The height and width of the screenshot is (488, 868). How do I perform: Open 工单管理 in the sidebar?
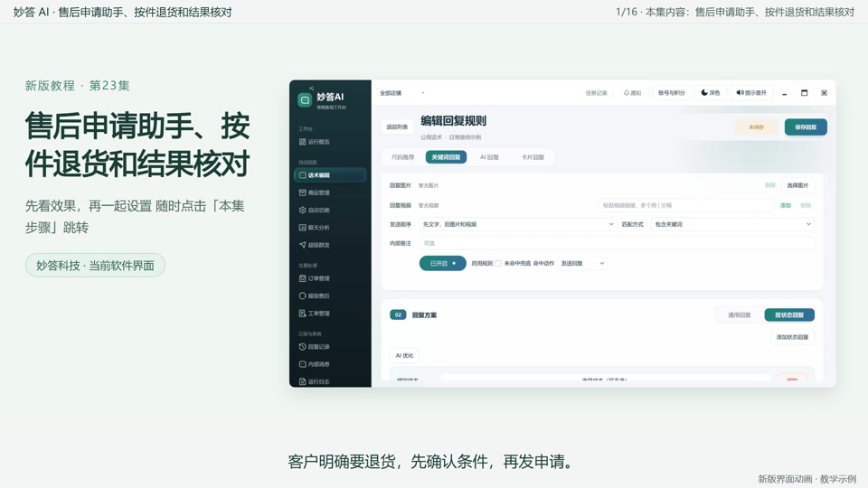[x=314, y=314]
